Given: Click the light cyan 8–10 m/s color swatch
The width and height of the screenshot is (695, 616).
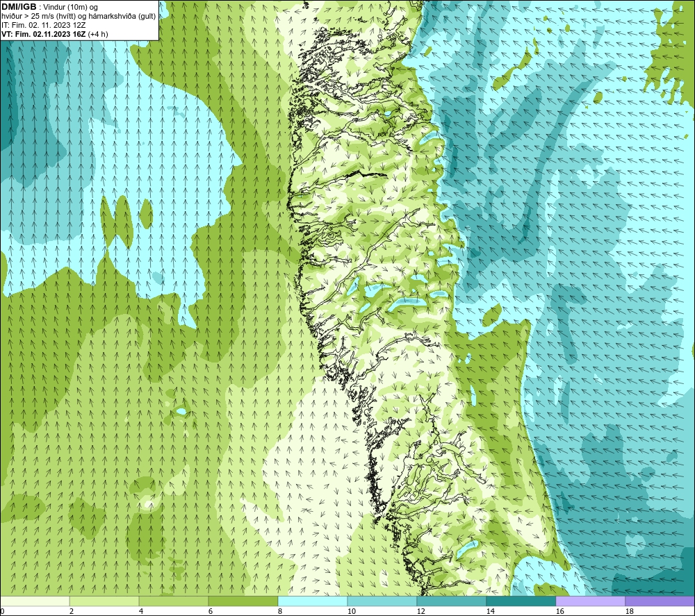Looking at the screenshot, I should tap(313, 601).
